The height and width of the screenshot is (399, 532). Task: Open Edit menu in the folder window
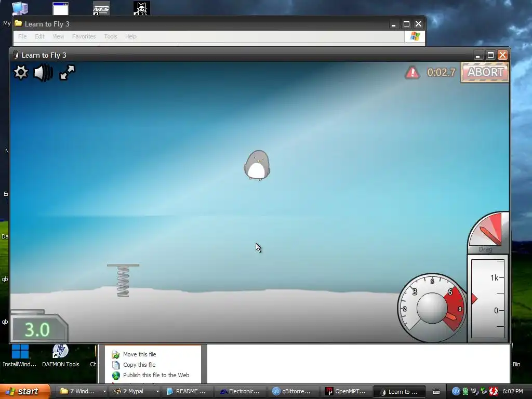click(39, 36)
